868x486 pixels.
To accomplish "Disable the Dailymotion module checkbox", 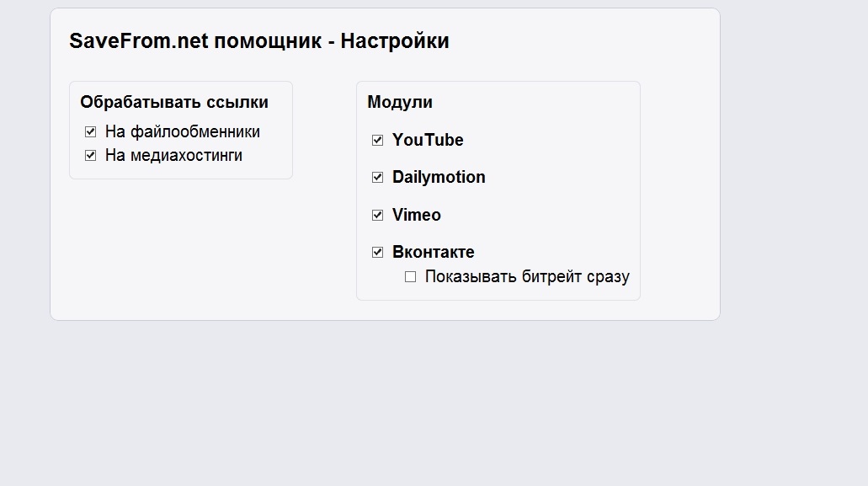I will (x=378, y=177).
